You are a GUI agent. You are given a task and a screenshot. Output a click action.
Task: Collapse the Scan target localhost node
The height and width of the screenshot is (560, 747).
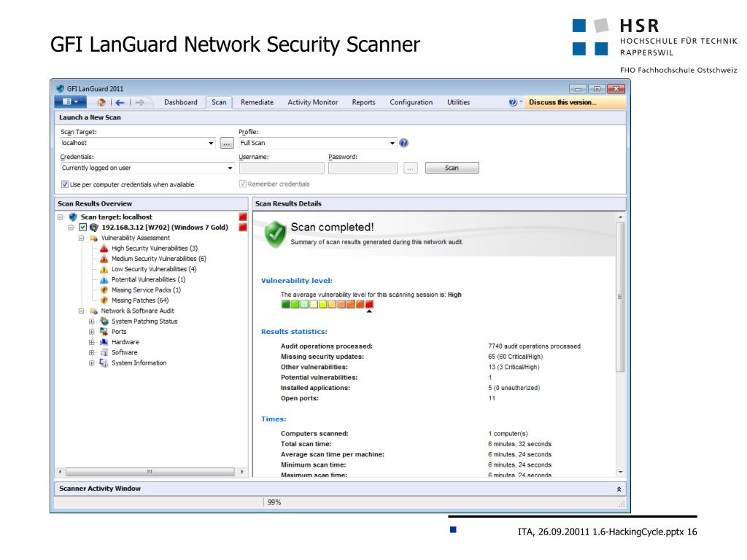click(61, 217)
